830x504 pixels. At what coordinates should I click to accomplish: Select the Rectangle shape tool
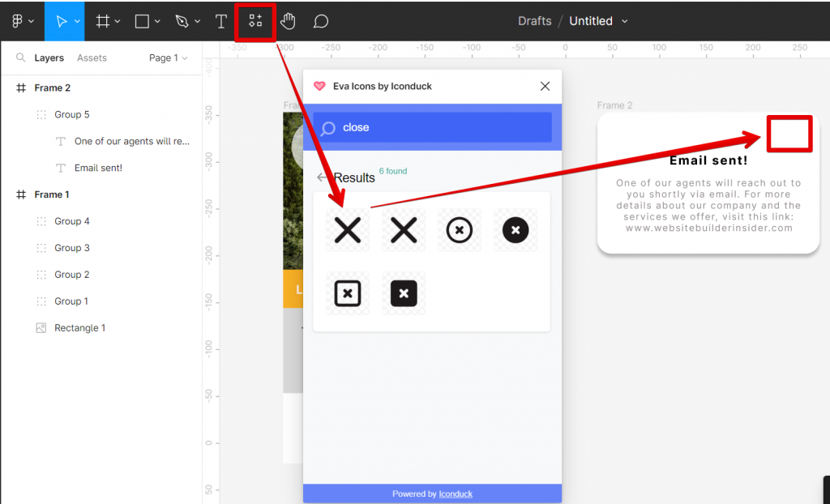(140, 21)
